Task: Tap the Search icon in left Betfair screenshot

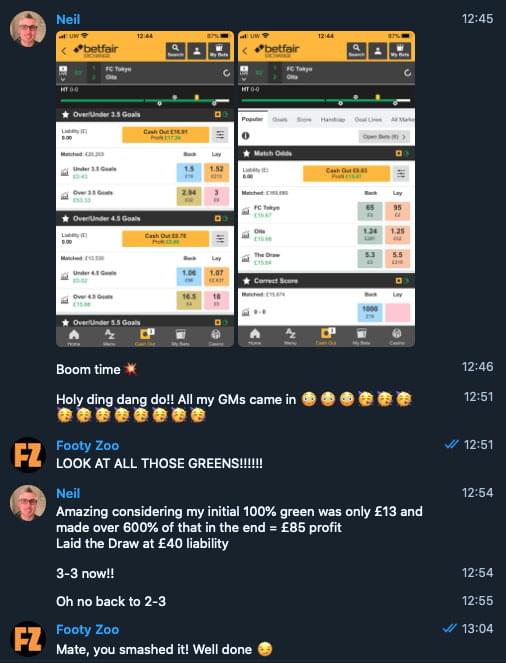Action: point(175,51)
